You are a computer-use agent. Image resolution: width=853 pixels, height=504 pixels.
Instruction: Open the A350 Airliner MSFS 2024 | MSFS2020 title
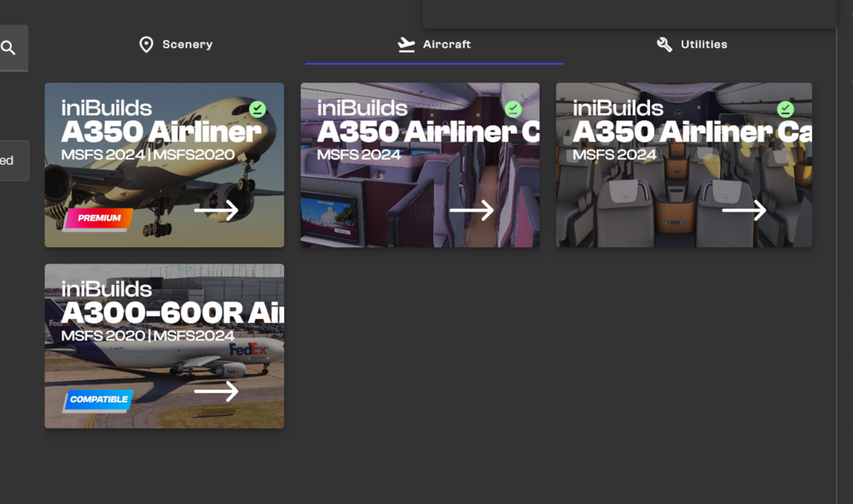coord(160,132)
